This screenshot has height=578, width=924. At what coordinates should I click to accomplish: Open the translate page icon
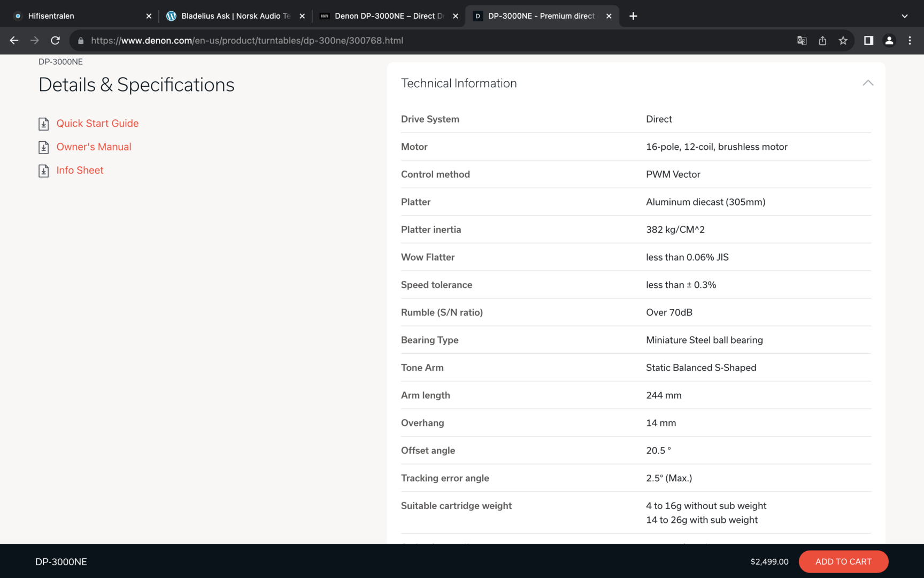tap(802, 41)
